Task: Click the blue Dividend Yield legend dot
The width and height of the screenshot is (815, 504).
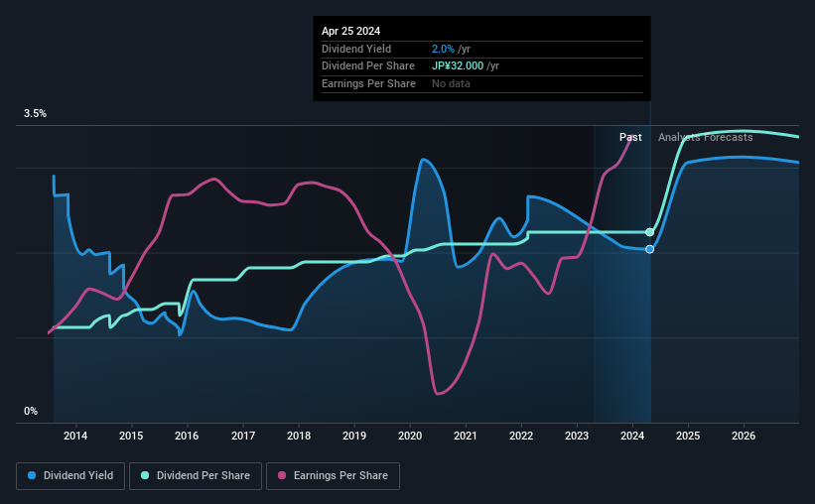Action: click(x=32, y=475)
